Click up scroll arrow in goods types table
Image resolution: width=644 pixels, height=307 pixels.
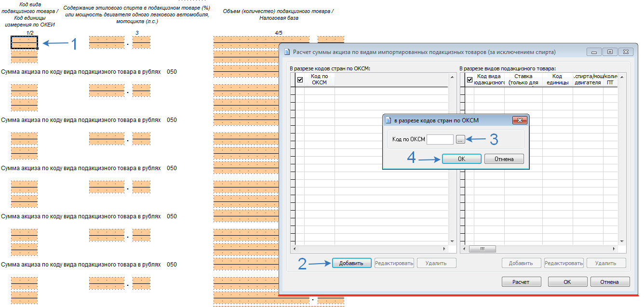tap(622, 77)
